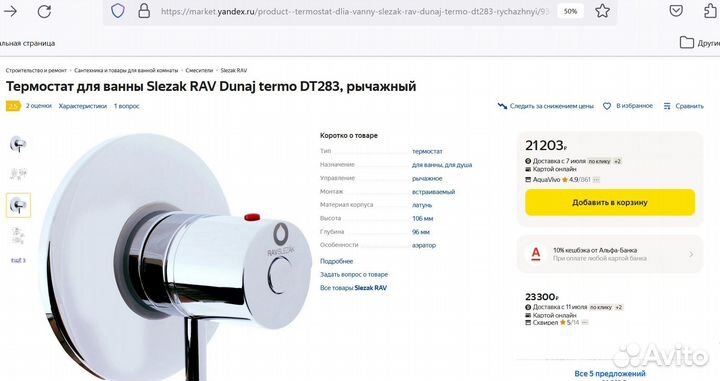The width and height of the screenshot is (720, 381).
Task: Click the compare list icon
Action: tap(667, 106)
